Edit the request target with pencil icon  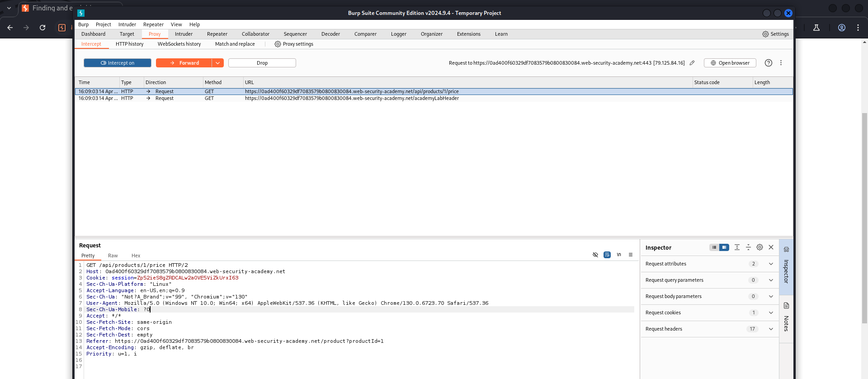[x=692, y=63]
